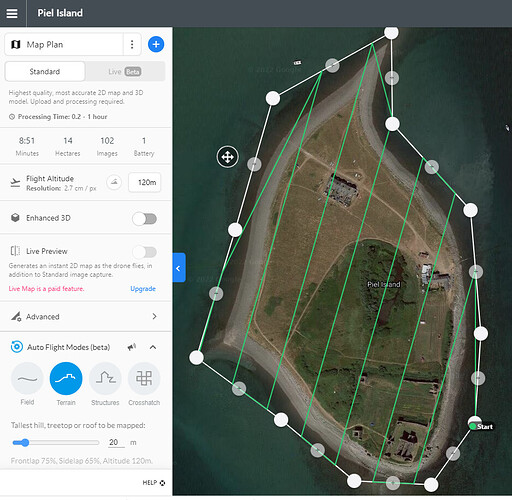Open the HELP button
Image resolution: width=512 pixels, height=500 pixels.
point(154,483)
